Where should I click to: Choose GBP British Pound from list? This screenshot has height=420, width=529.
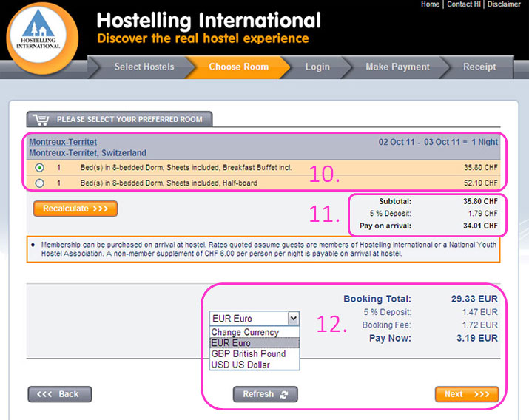[x=255, y=353]
